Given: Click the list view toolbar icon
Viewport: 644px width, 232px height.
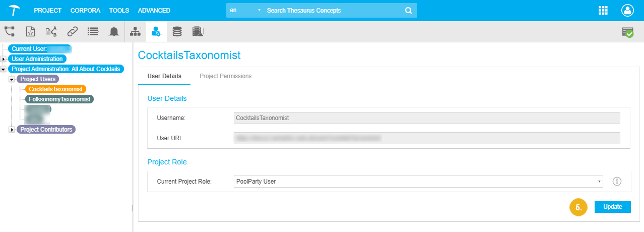Looking at the screenshot, I should tap(93, 32).
